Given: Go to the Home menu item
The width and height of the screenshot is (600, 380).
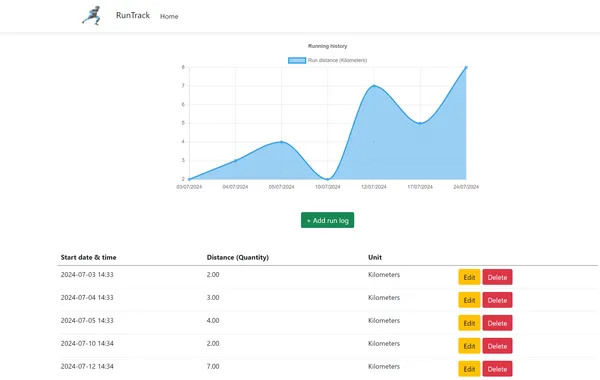Looking at the screenshot, I should [169, 16].
